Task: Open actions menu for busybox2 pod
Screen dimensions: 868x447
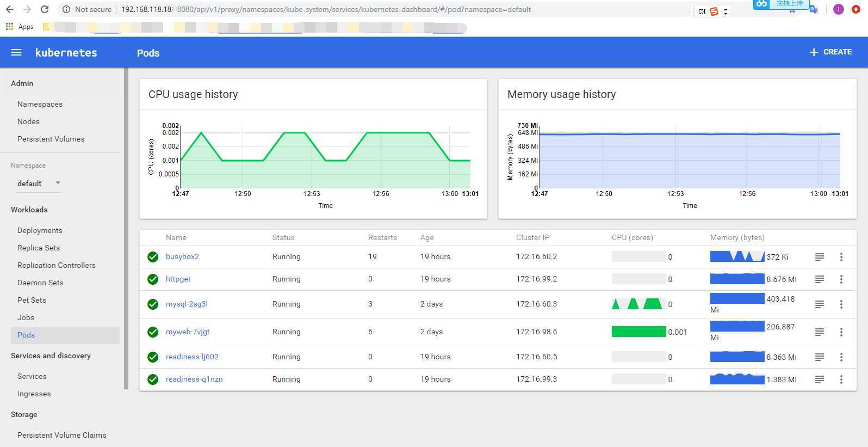Action: (x=841, y=257)
